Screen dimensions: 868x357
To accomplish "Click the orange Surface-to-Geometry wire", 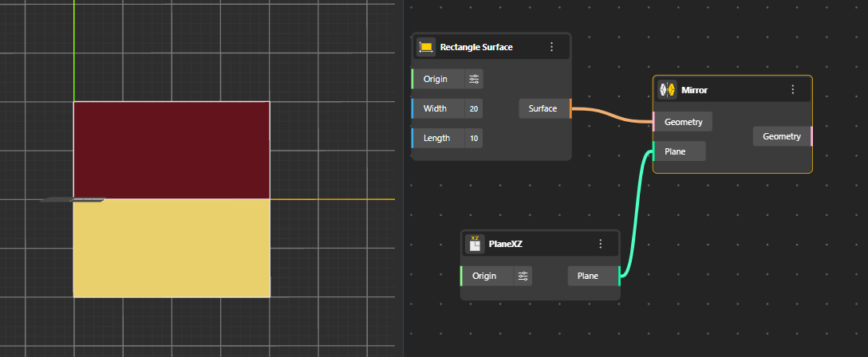I will tap(612, 115).
